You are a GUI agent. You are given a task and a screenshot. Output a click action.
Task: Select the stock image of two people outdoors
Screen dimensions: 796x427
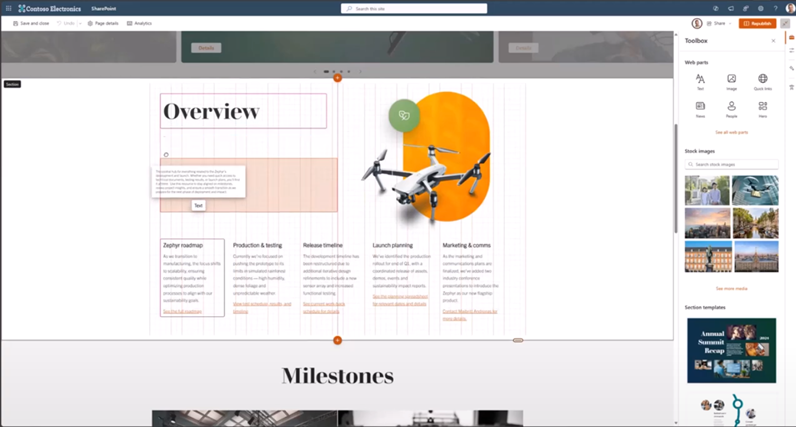707,190
